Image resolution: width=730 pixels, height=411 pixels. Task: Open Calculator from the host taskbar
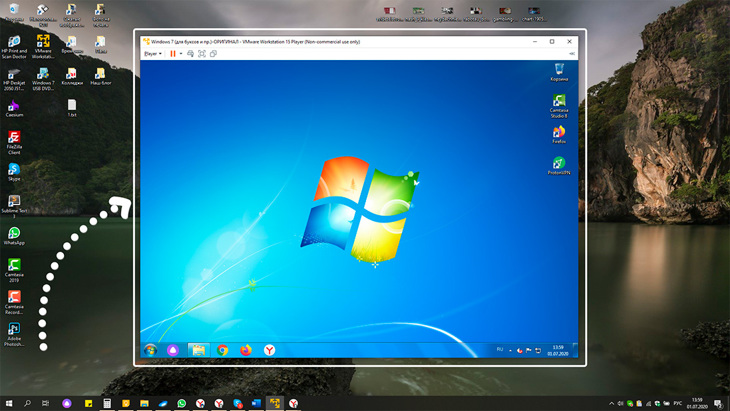[107, 403]
